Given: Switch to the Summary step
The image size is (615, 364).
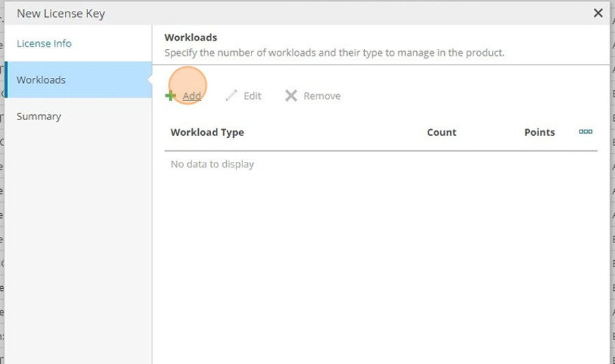Looking at the screenshot, I should (x=39, y=116).
